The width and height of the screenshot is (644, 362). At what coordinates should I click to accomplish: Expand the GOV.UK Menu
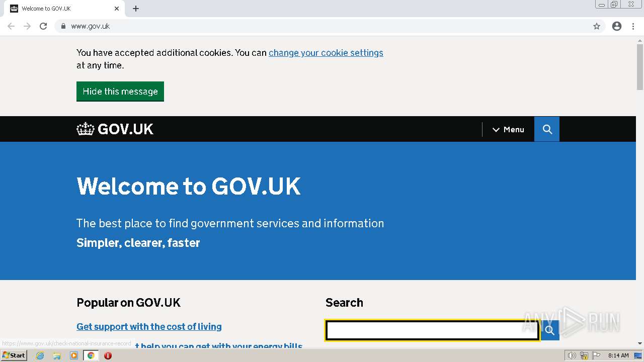(x=508, y=130)
